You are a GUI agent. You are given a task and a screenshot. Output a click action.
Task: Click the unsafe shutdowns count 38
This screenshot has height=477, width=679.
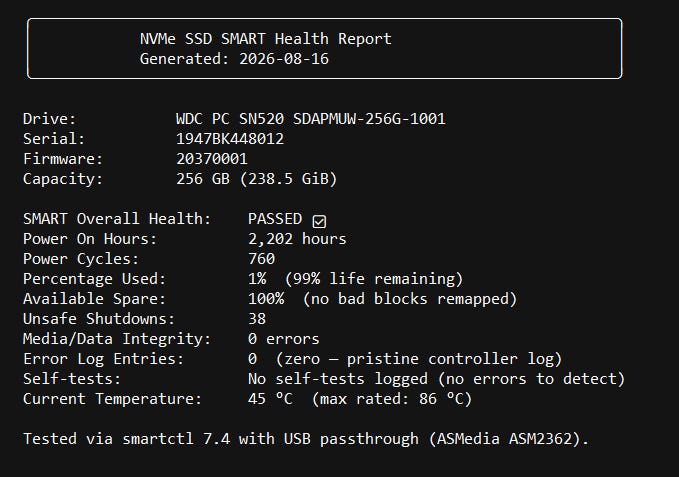(x=257, y=319)
